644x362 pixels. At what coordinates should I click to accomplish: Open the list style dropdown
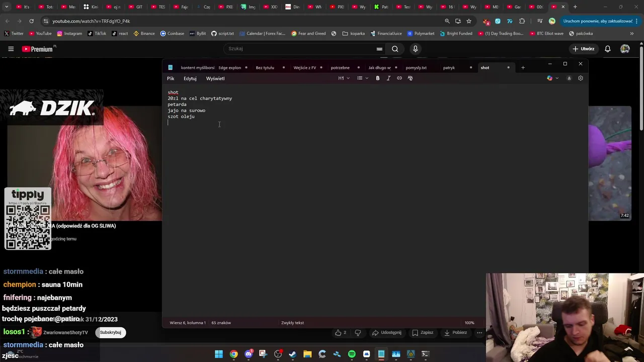363,78
